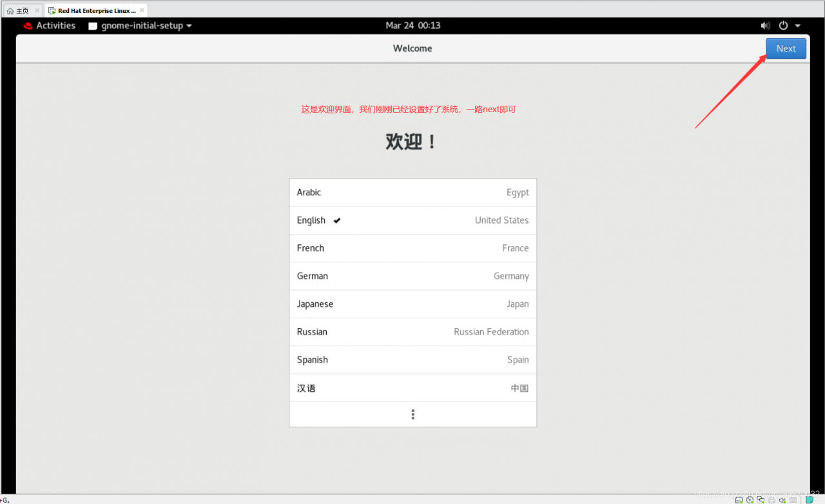Close the Red Hat Enterprise Linux tab
The image size is (825, 504).
142,11
